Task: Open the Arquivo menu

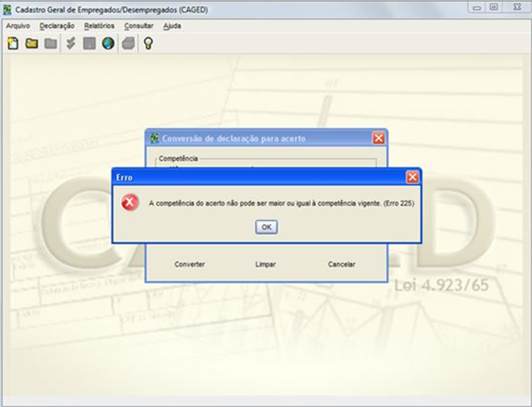Action: click(18, 26)
